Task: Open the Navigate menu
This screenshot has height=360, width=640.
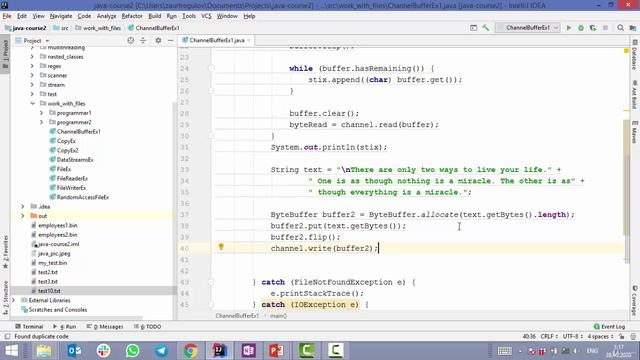Action: click(61, 16)
